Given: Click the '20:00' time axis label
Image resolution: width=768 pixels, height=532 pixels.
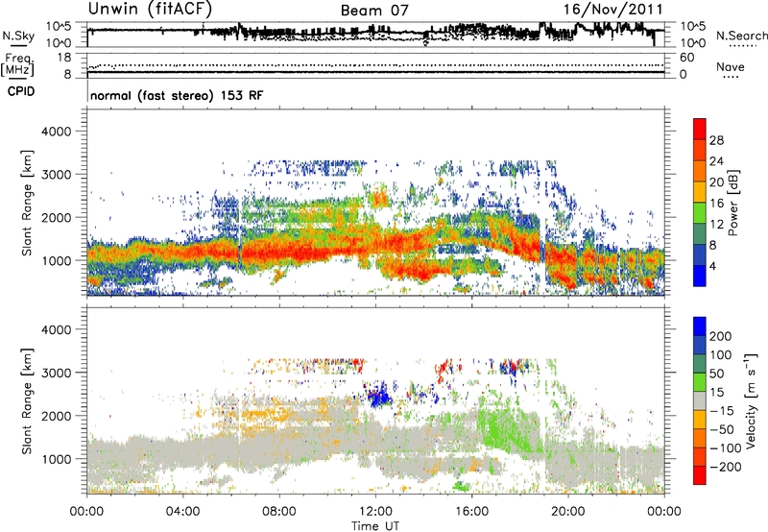Looking at the screenshot, I should tap(567, 512).
